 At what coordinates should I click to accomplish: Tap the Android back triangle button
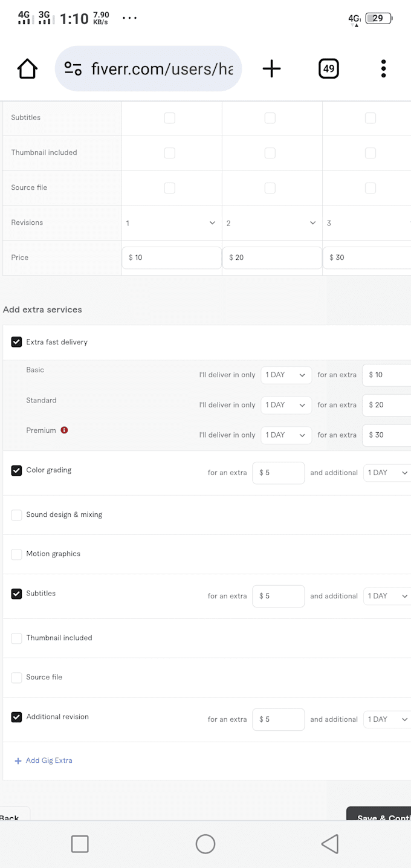click(x=330, y=844)
